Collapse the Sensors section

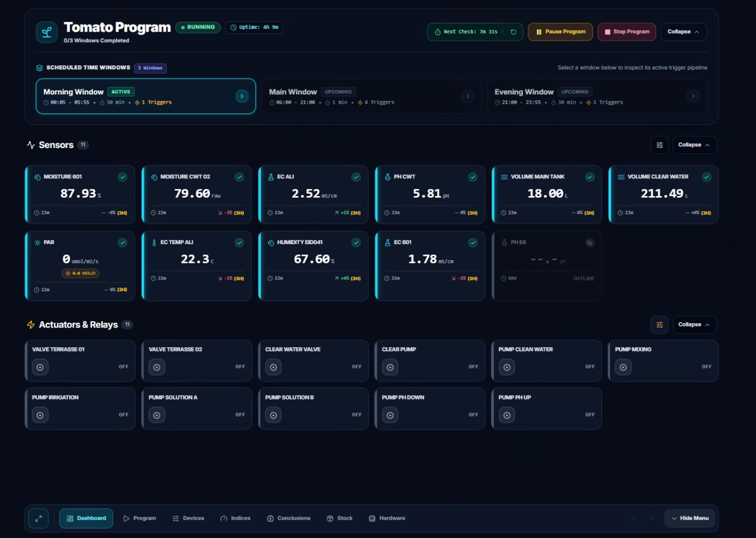point(694,145)
